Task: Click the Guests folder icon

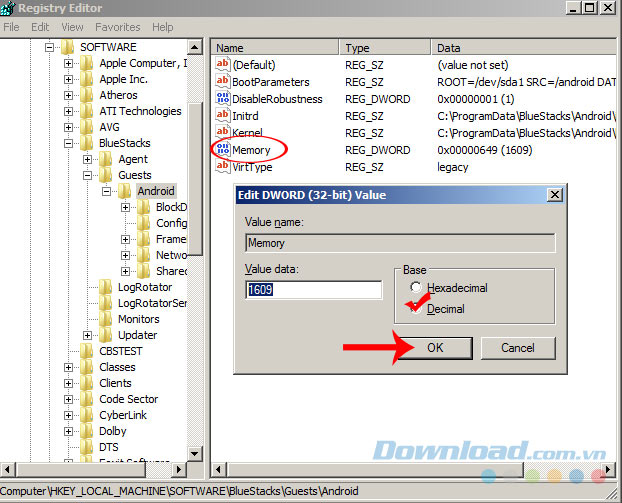Action: coord(106,175)
